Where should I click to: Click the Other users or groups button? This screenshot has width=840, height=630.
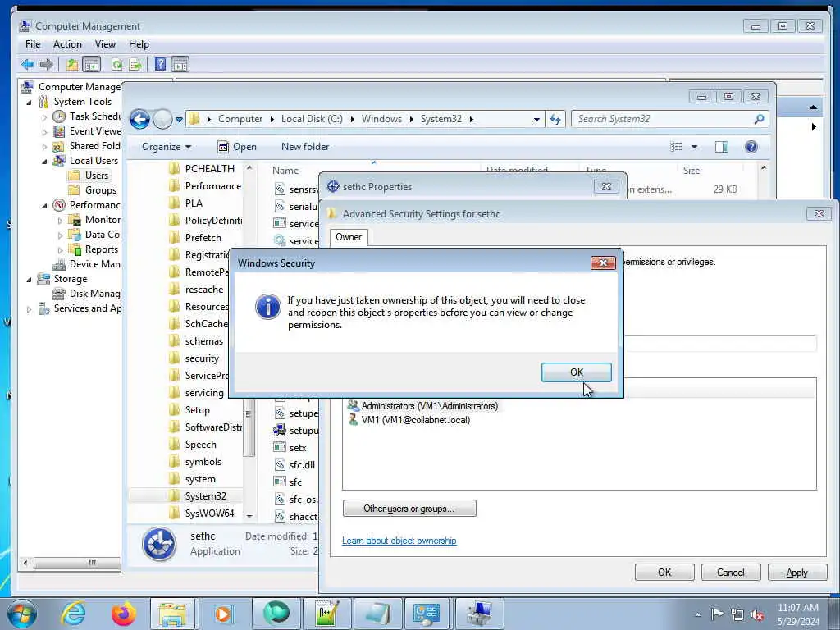(409, 509)
